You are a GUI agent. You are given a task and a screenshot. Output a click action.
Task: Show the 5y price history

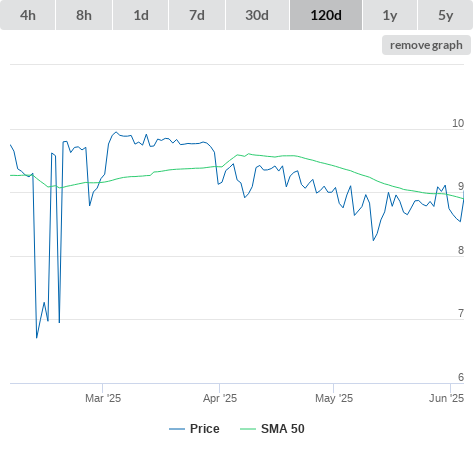click(446, 15)
